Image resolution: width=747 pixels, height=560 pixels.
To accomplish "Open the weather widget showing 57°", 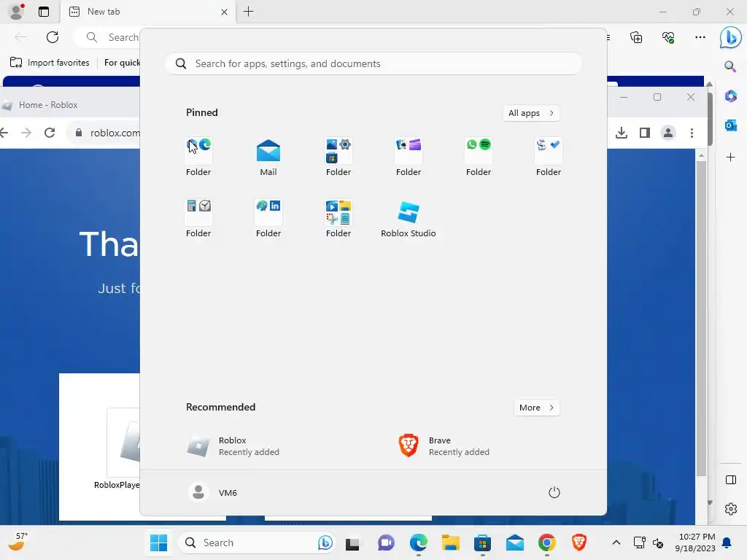I will tap(18, 542).
